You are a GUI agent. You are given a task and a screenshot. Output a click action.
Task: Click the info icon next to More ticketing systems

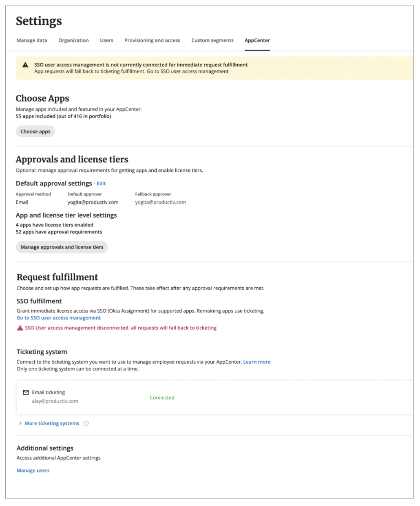click(x=86, y=424)
